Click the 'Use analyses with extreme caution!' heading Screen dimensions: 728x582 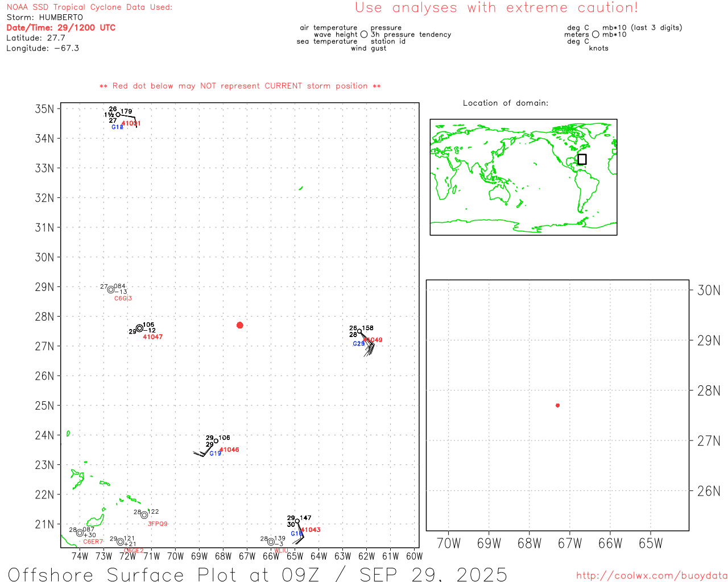pyautogui.click(x=496, y=8)
